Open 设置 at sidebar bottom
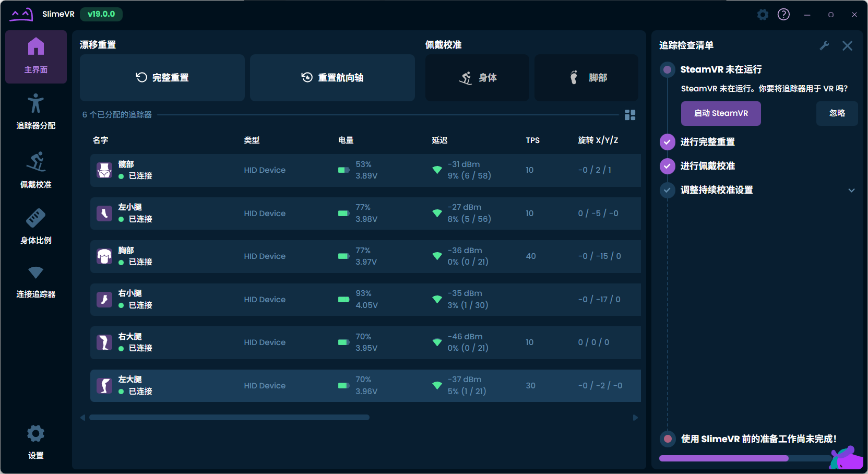This screenshot has width=868, height=474. coord(36,442)
